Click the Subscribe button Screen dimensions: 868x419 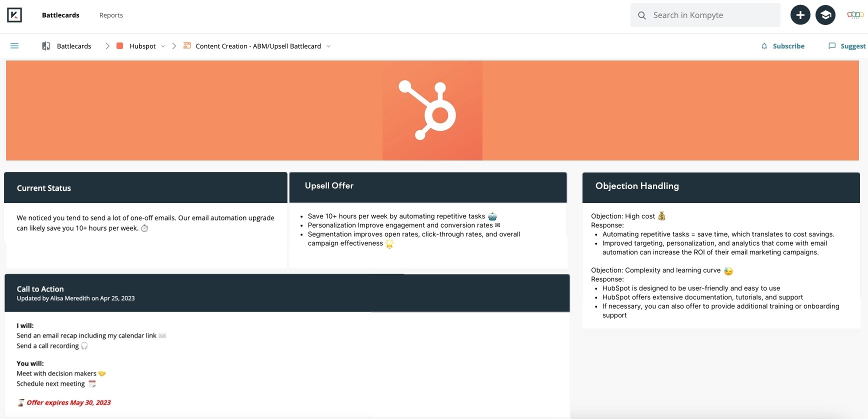783,46
